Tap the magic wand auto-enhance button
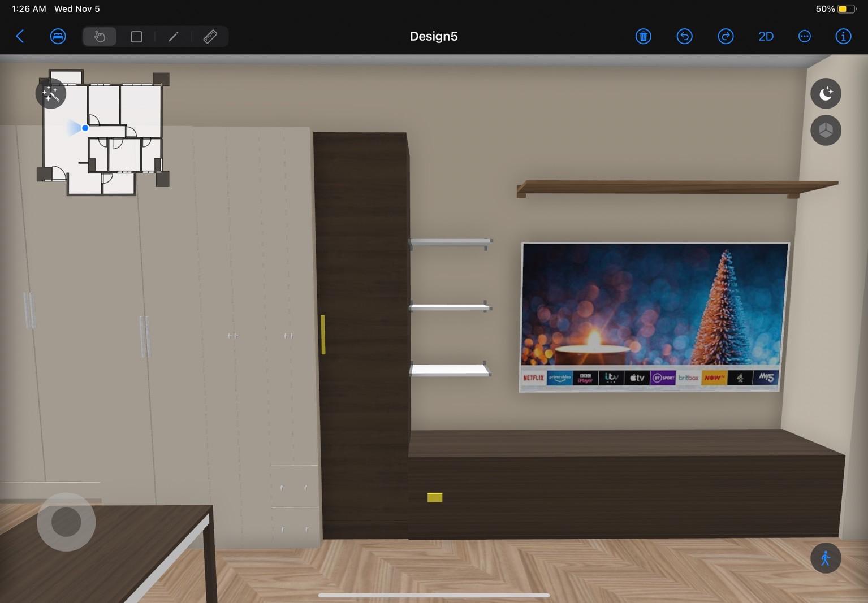This screenshot has width=868, height=603. [x=51, y=94]
